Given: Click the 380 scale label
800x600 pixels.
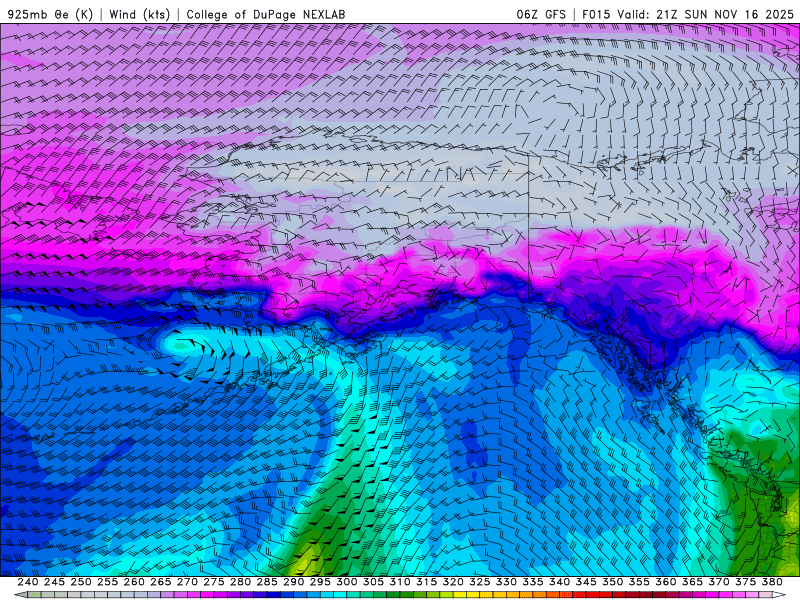Looking at the screenshot, I should click(772, 582).
